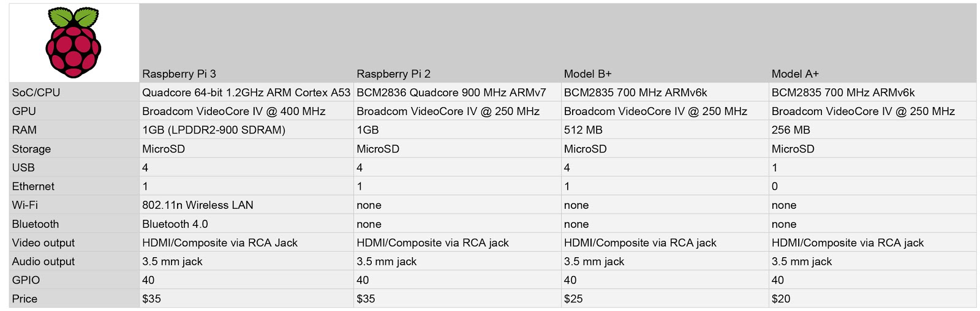Click the Model A+ column header
980x311 pixels.
(795, 74)
